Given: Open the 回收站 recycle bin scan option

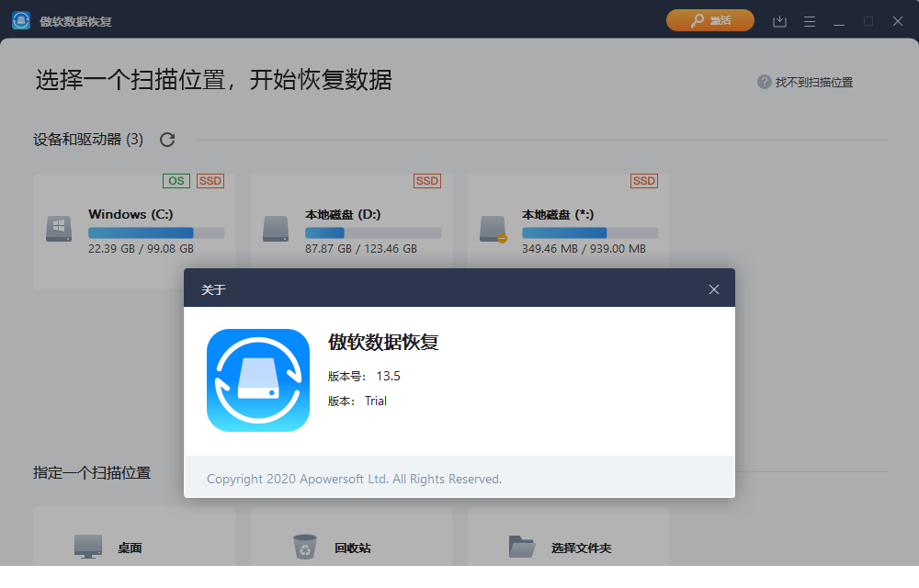Looking at the screenshot, I should click(303, 545).
